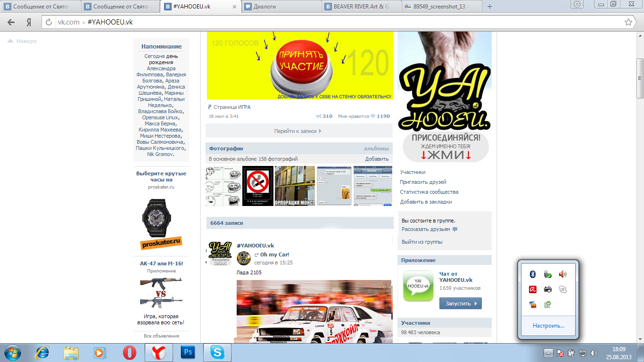Switch to the BEAVER RIVER Art tab
Image resolution: width=644 pixels, height=362 pixels.
[362, 7]
